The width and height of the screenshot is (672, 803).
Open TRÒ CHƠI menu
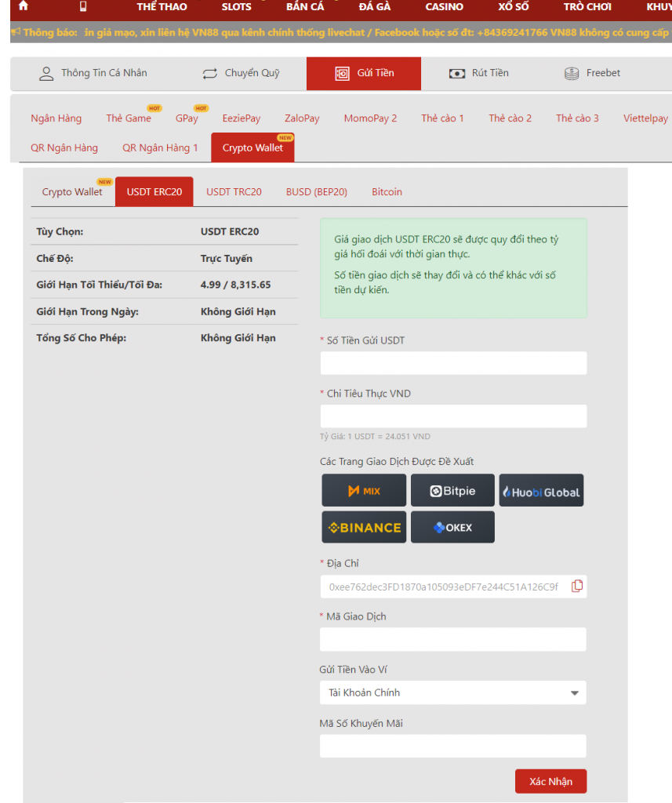point(587,6)
